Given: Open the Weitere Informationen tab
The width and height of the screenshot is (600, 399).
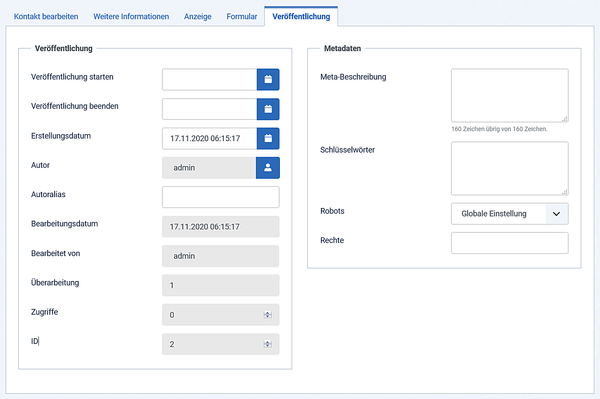Looking at the screenshot, I should pos(131,16).
